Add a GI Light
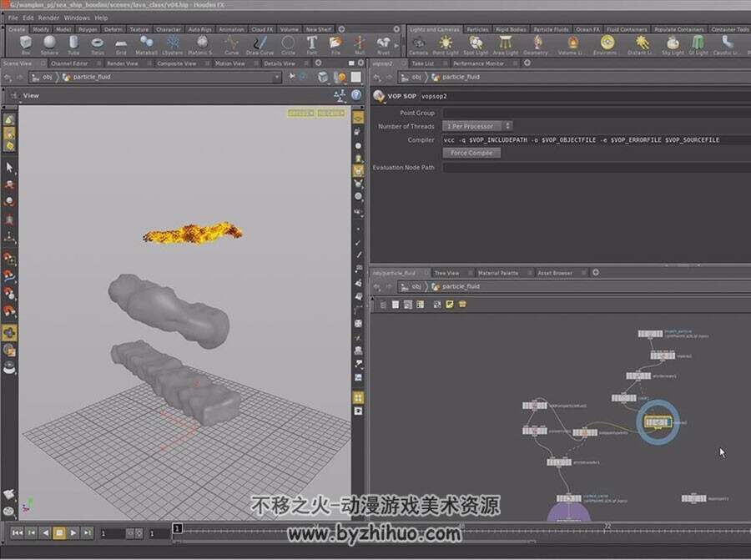The width and height of the screenshot is (751, 560). [x=698, y=45]
